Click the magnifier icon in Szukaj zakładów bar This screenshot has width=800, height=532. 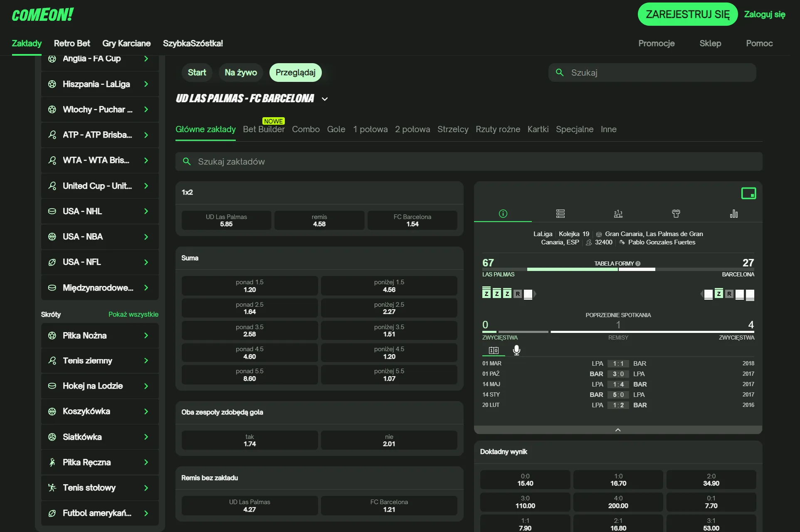click(187, 161)
